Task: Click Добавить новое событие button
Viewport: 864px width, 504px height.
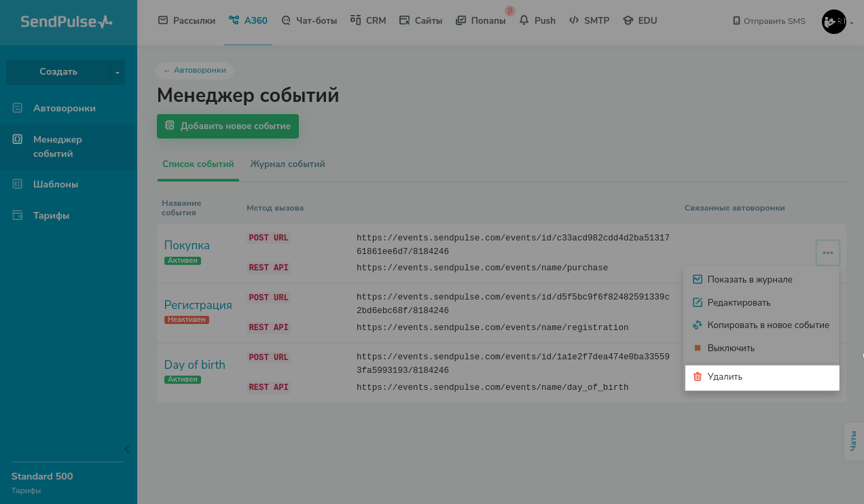Action: tap(228, 126)
